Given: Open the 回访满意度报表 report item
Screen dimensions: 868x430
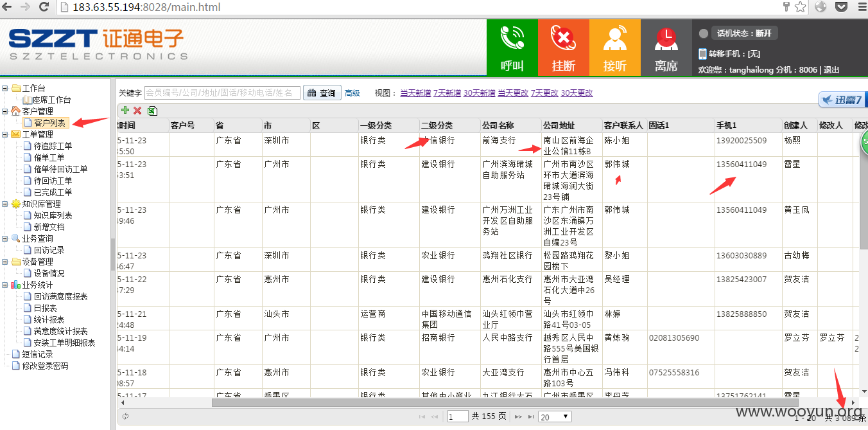Looking at the screenshot, I should (x=60, y=296).
